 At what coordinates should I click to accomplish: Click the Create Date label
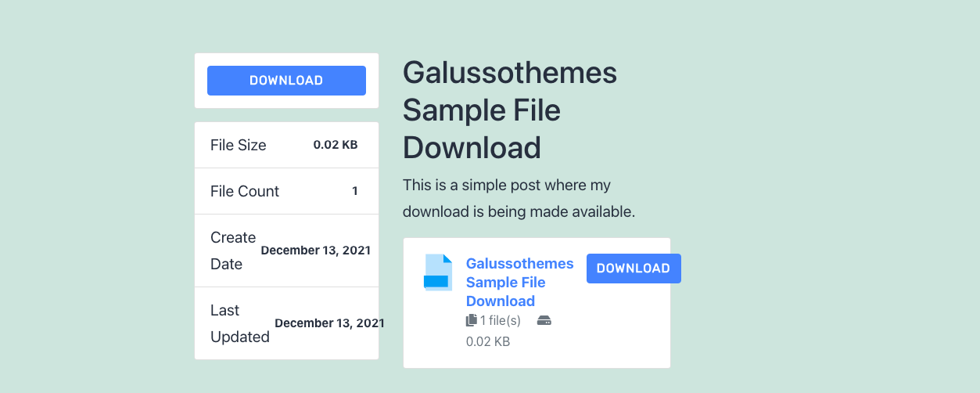[x=233, y=251]
